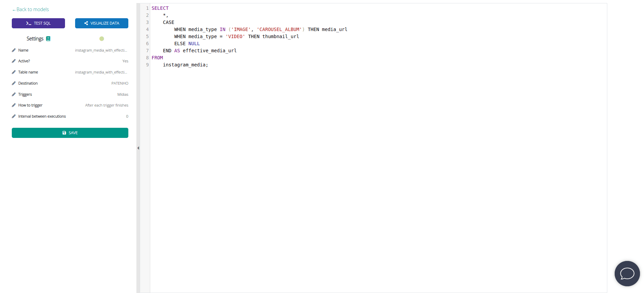Click the pencil icon beside Active?

click(14, 61)
